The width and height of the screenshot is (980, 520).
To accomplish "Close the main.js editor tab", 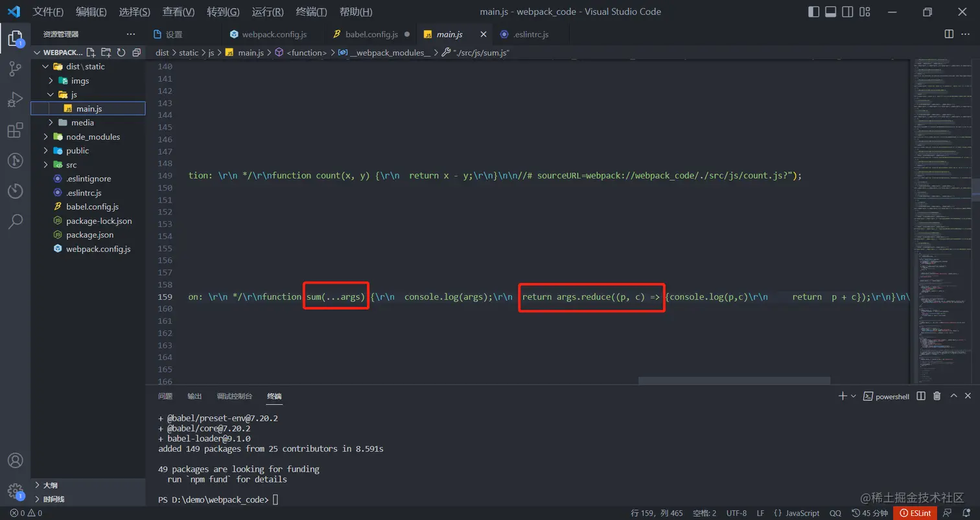I will point(484,34).
